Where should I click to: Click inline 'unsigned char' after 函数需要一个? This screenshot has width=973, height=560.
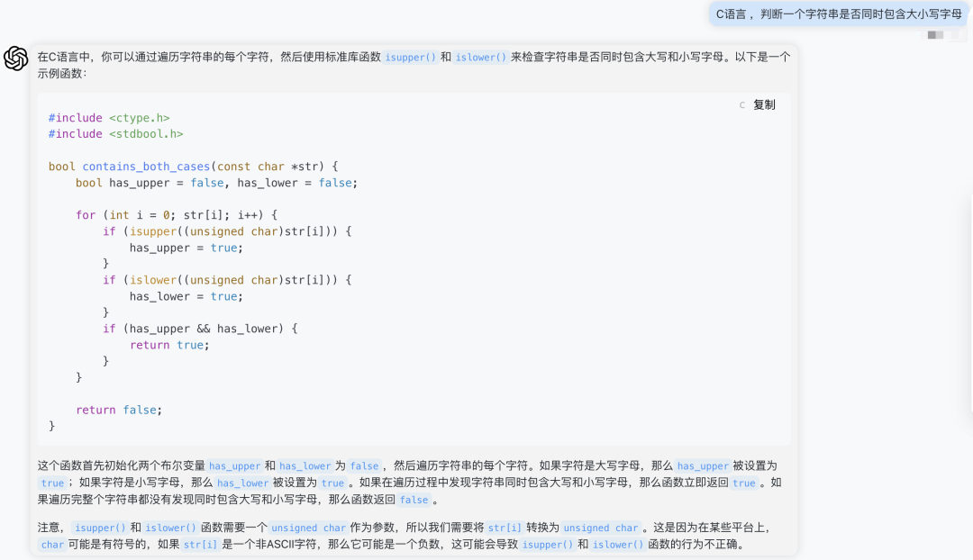(308, 528)
